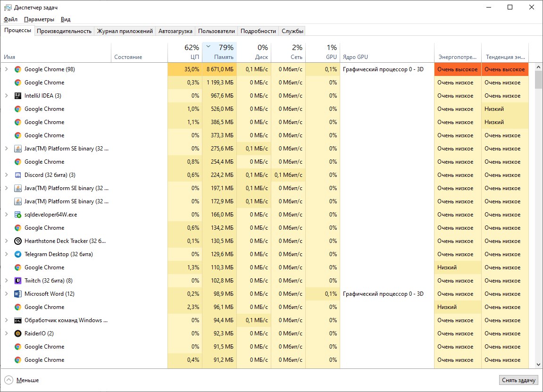Image resolution: width=543 pixels, height=392 pixels.
Task: Sort by the Память column header
Action: coord(219,52)
